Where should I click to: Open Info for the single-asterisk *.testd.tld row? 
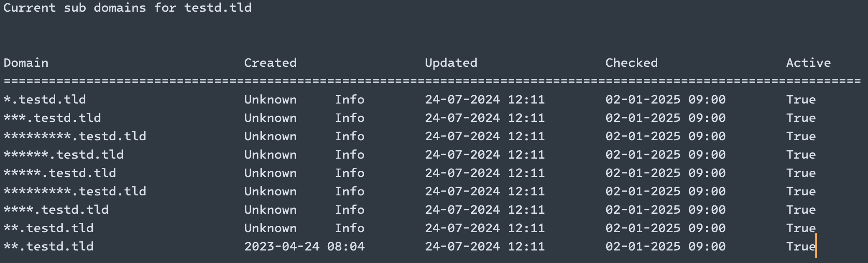tap(350, 99)
